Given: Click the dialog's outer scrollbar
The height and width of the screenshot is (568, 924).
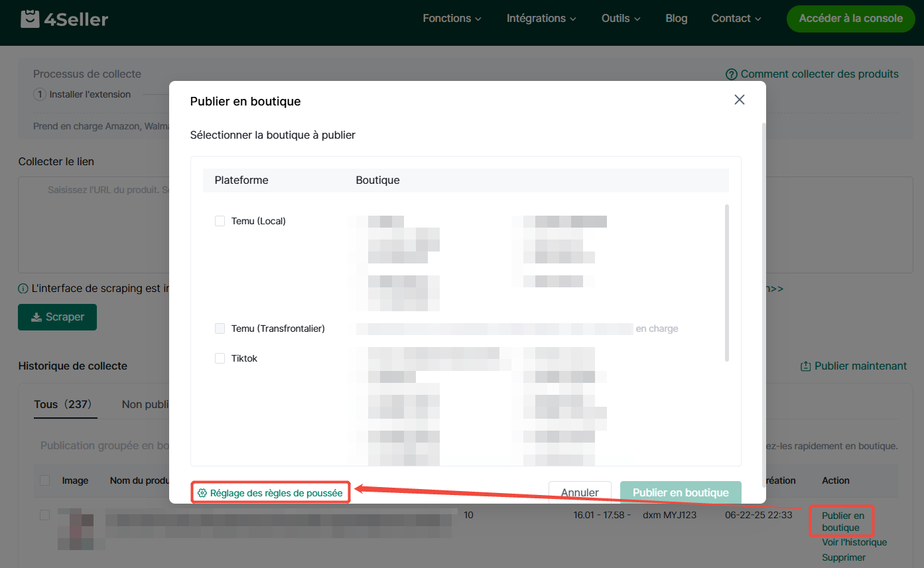Looking at the screenshot, I should tap(763, 305).
